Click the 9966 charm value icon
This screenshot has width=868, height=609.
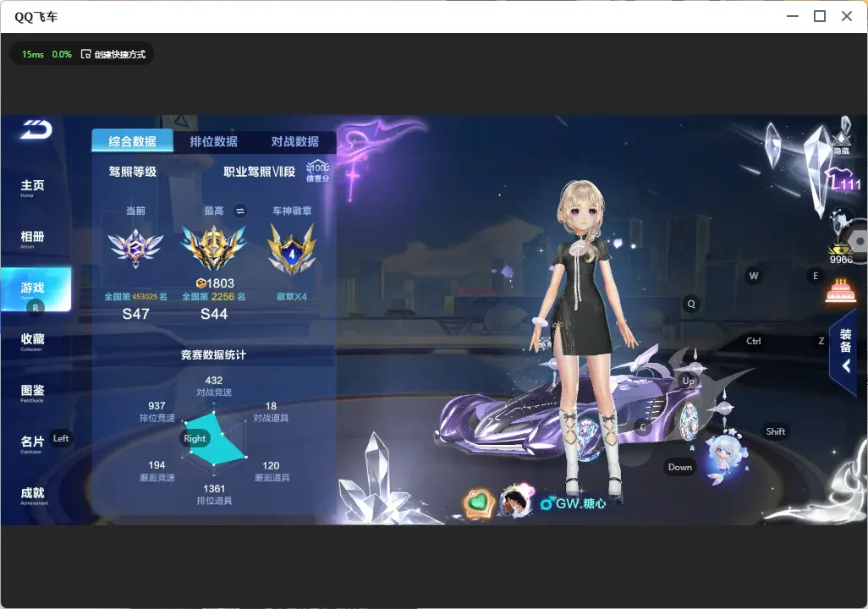pyautogui.click(x=841, y=254)
